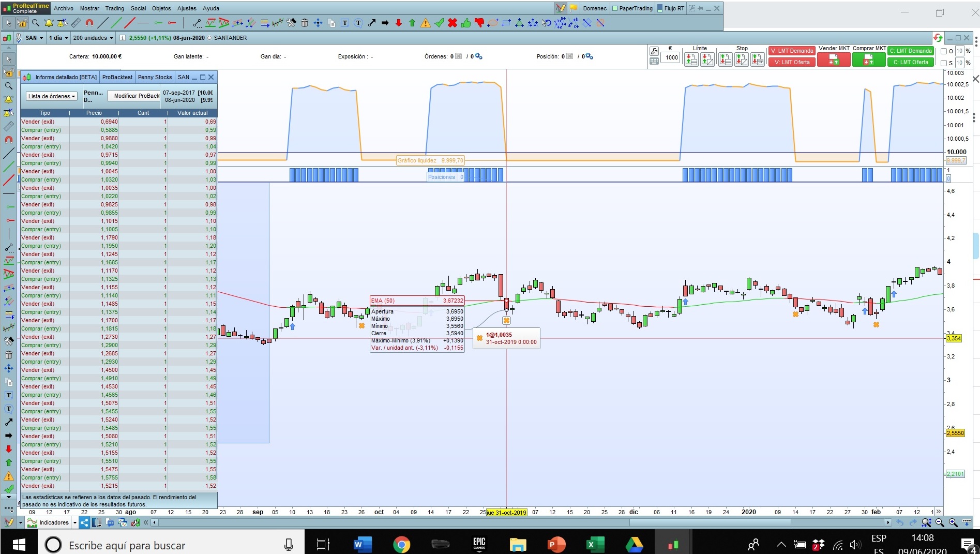Open the Social menu
Viewport: 980px width, 554px height.
click(x=138, y=8)
